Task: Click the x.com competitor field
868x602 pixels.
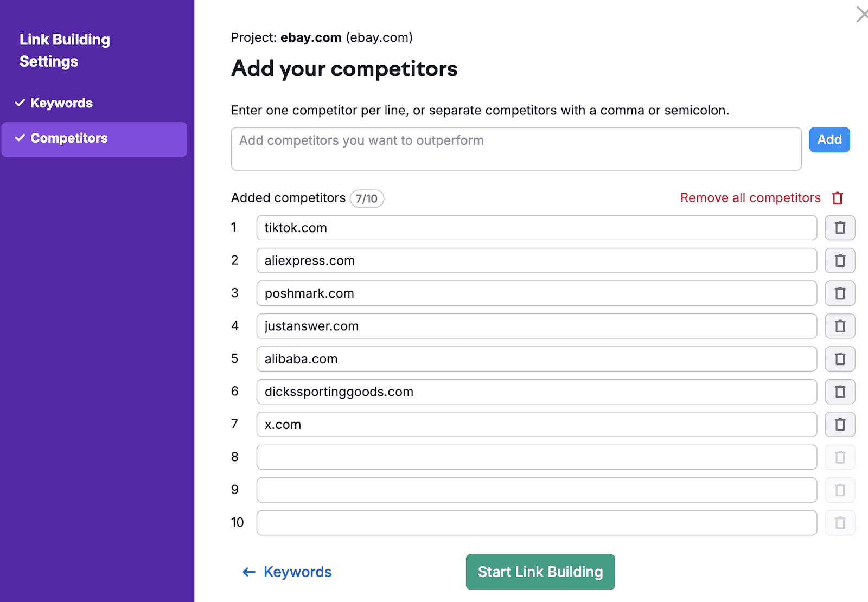Action: coord(536,425)
